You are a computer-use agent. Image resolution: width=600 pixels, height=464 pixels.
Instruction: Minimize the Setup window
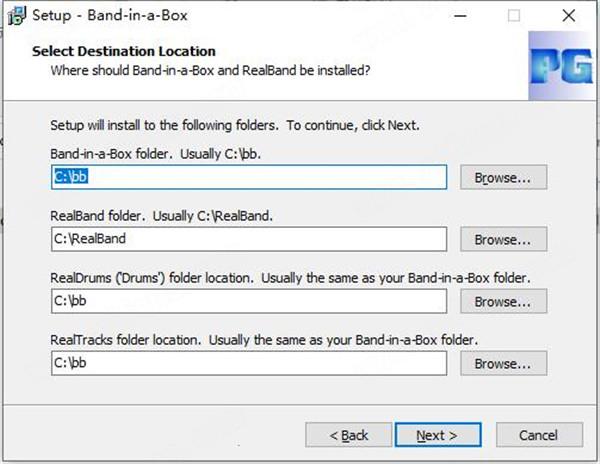pos(460,16)
